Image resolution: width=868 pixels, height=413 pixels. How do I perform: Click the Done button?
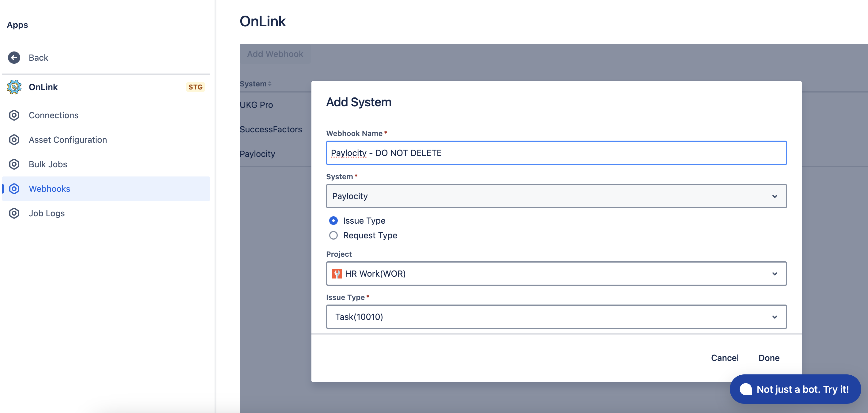[x=769, y=358]
